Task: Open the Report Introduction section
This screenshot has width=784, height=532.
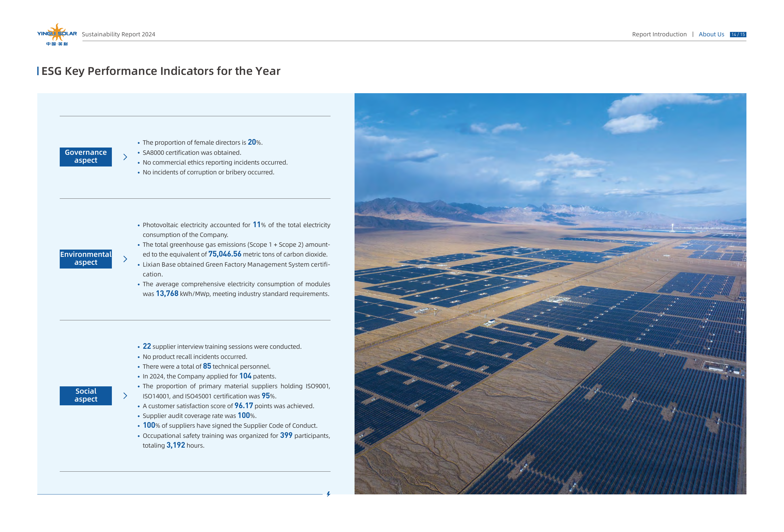Action: tap(659, 34)
